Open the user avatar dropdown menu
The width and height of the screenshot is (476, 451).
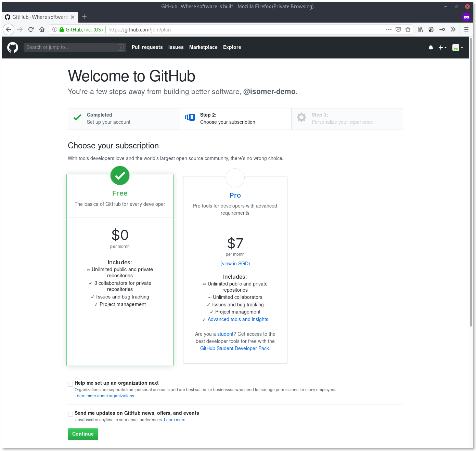(x=458, y=48)
